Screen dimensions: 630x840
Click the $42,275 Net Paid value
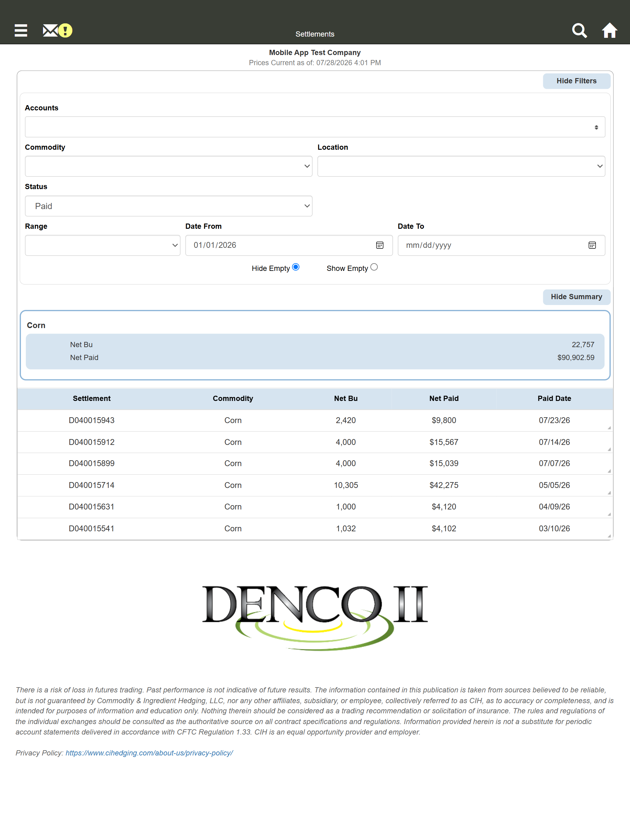(x=444, y=485)
